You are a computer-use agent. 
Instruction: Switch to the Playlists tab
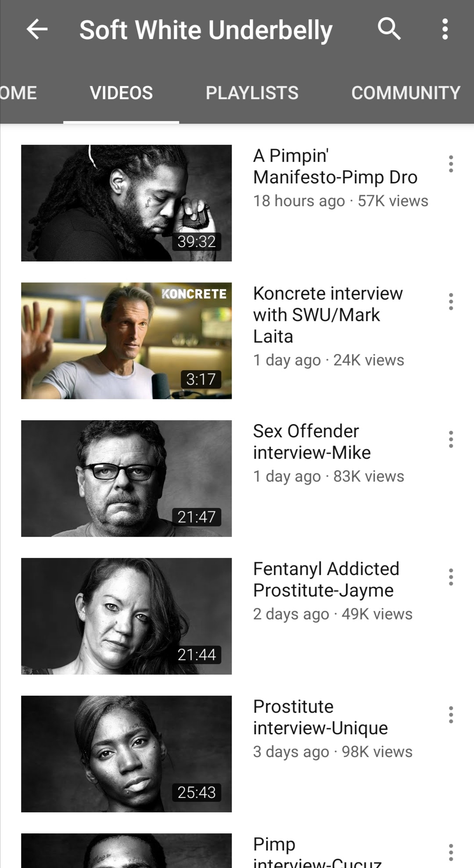click(252, 93)
